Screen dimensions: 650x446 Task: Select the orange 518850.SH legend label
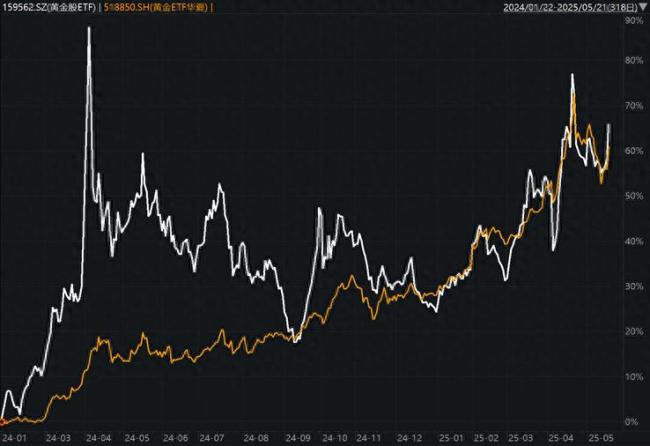(x=156, y=7)
